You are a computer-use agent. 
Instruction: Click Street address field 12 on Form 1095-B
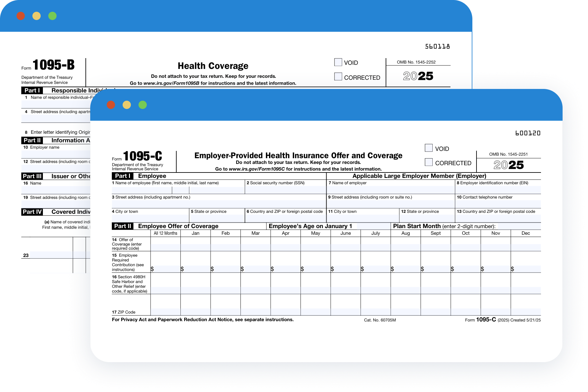pos(56,168)
